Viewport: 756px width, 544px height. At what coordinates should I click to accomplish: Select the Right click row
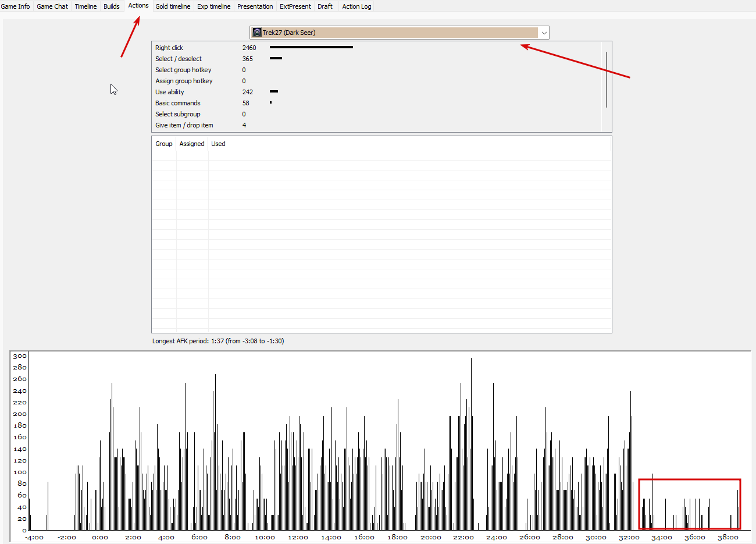[x=376, y=48]
